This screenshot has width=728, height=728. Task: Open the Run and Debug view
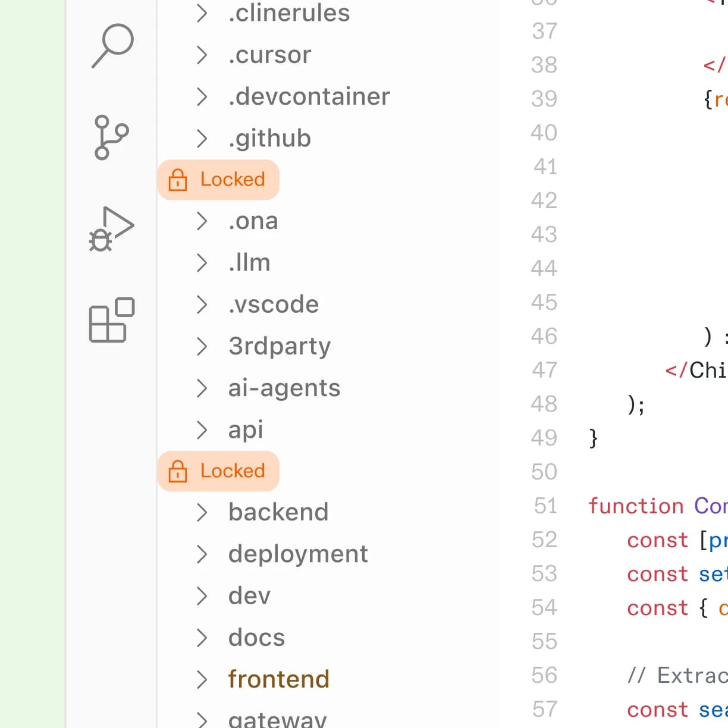[x=111, y=229]
